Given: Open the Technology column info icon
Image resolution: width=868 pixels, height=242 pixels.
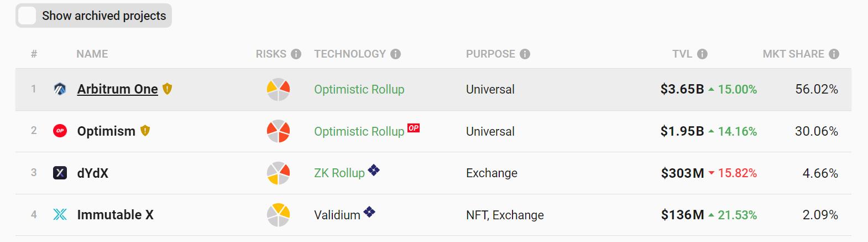Looking at the screenshot, I should click(x=395, y=54).
